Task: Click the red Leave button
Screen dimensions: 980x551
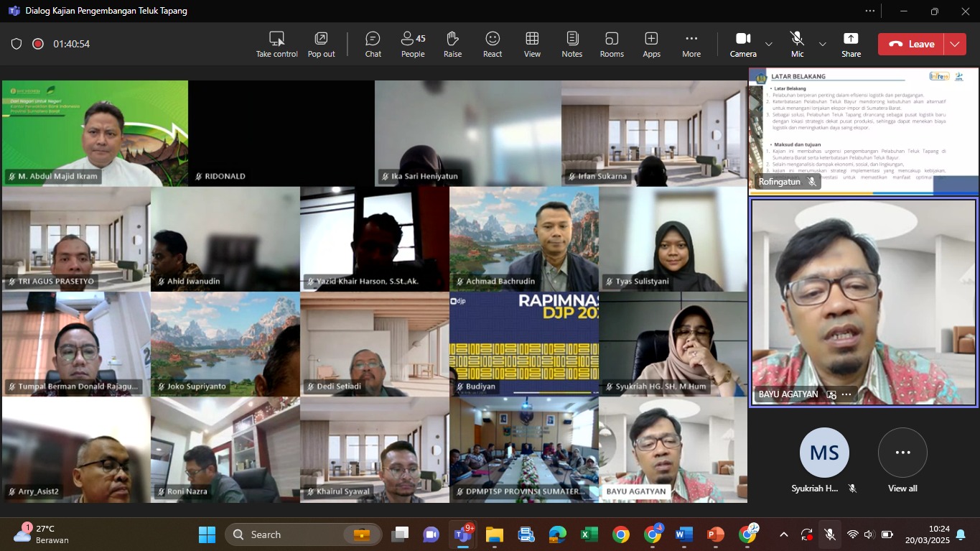Action: tap(911, 44)
